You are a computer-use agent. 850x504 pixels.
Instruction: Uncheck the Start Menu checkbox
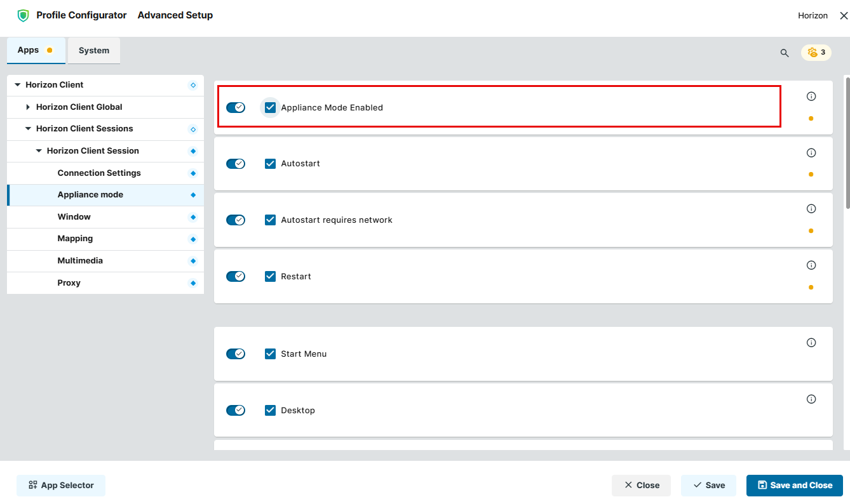(270, 354)
